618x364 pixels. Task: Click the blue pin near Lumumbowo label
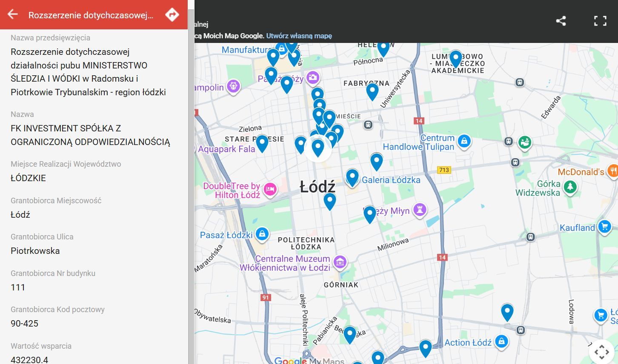(x=455, y=58)
